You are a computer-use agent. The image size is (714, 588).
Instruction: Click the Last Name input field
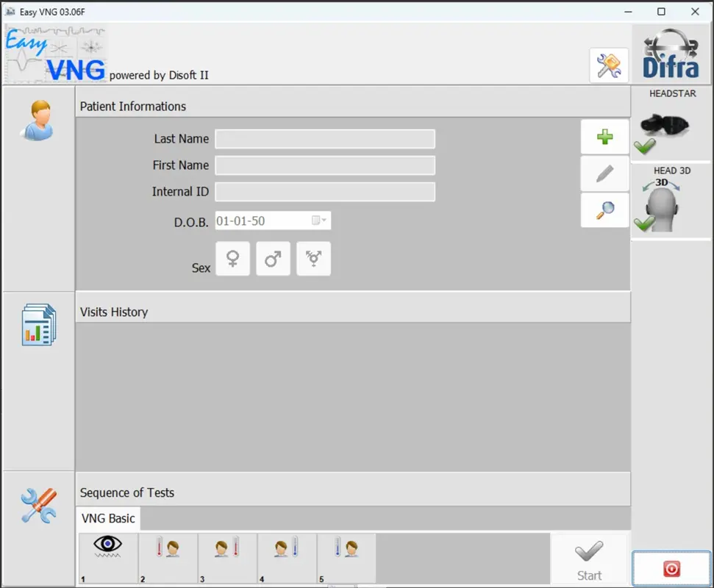tap(324, 139)
